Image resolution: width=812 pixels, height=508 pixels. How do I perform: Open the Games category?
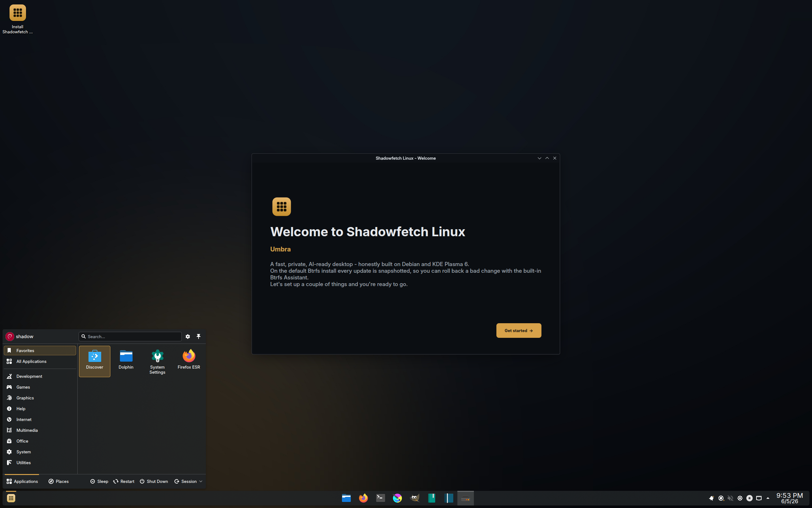click(40, 387)
